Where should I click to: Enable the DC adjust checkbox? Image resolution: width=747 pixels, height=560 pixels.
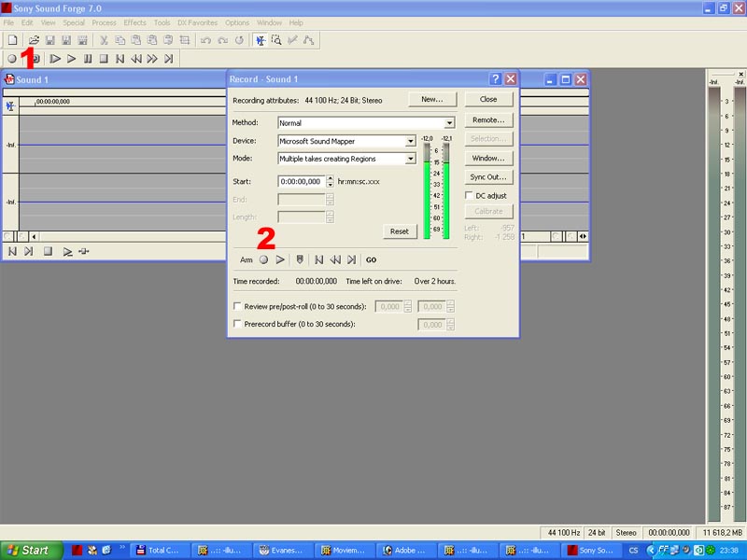(x=470, y=195)
